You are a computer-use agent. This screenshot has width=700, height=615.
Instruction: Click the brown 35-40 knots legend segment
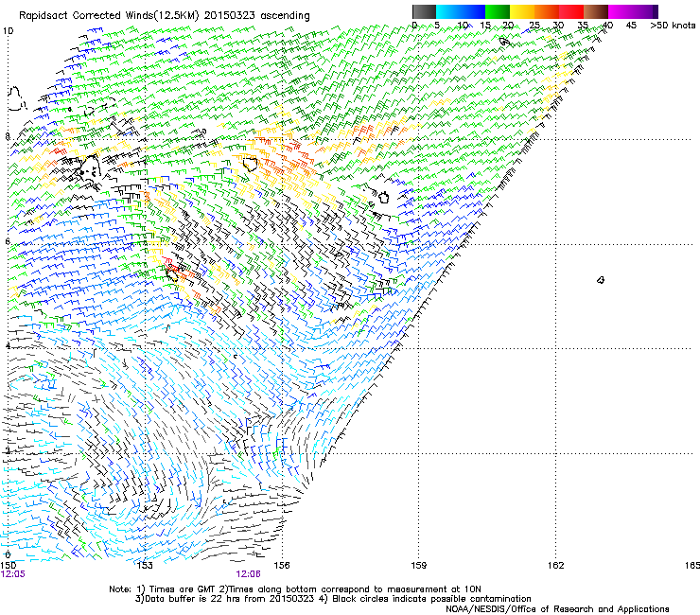point(596,11)
